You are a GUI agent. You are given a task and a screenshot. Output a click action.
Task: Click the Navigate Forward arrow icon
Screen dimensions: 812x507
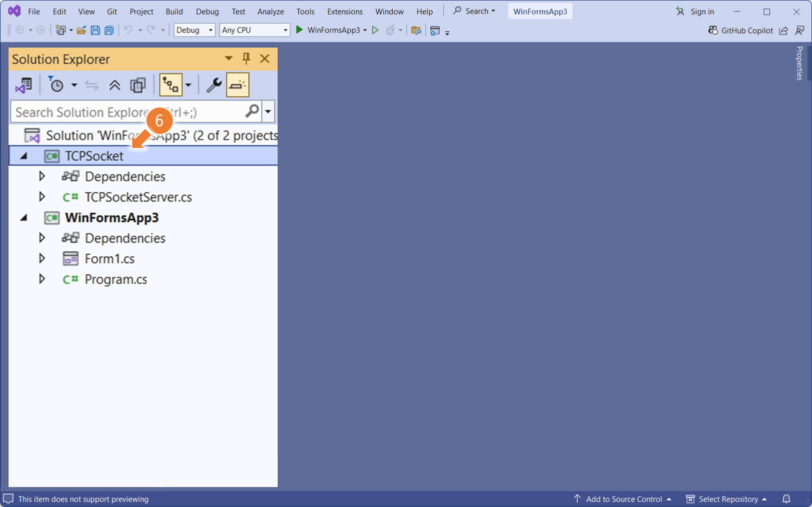pos(41,30)
